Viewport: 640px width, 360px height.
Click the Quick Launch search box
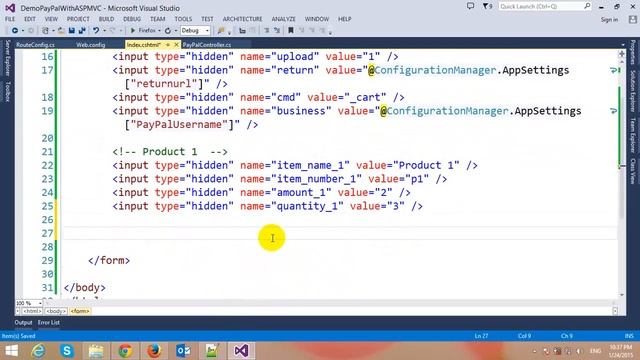click(x=545, y=7)
